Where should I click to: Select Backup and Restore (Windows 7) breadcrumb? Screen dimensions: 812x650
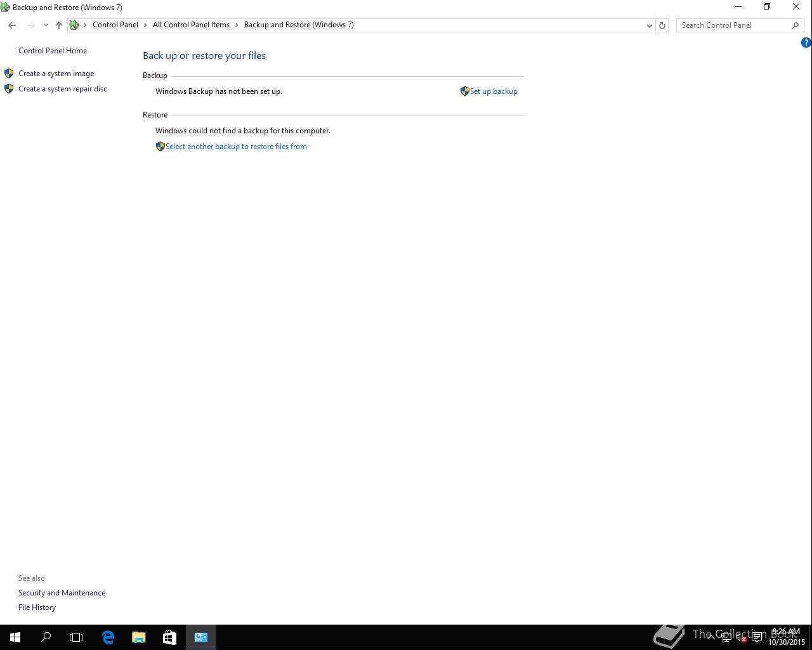coord(299,25)
